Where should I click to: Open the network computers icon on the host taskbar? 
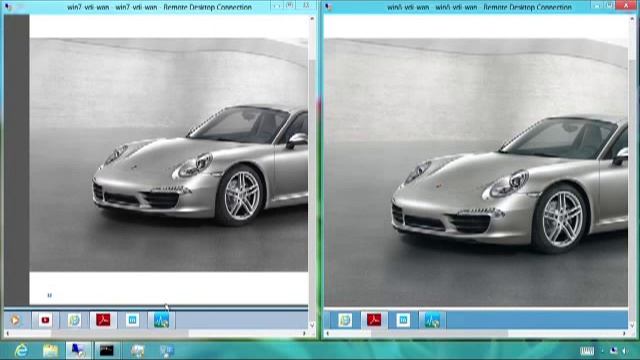(x=167, y=351)
